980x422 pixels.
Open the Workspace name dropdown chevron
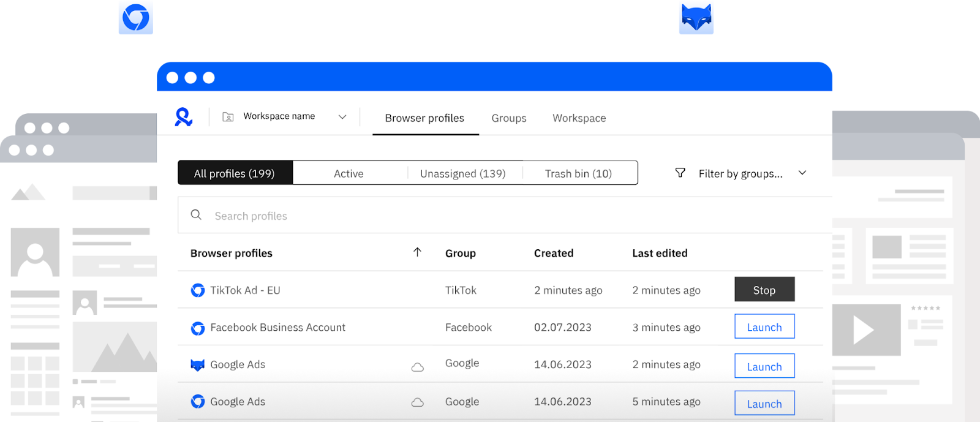pos(342,117)
